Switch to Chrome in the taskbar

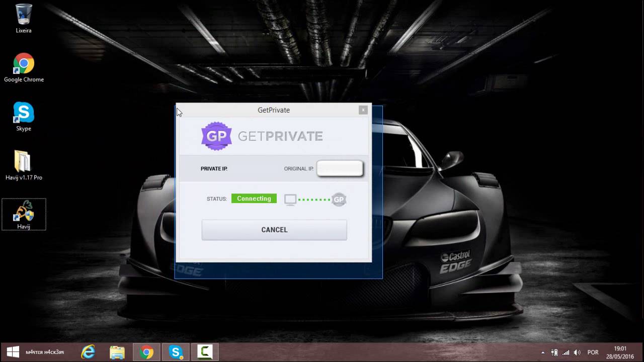click(x=146, y=352)
